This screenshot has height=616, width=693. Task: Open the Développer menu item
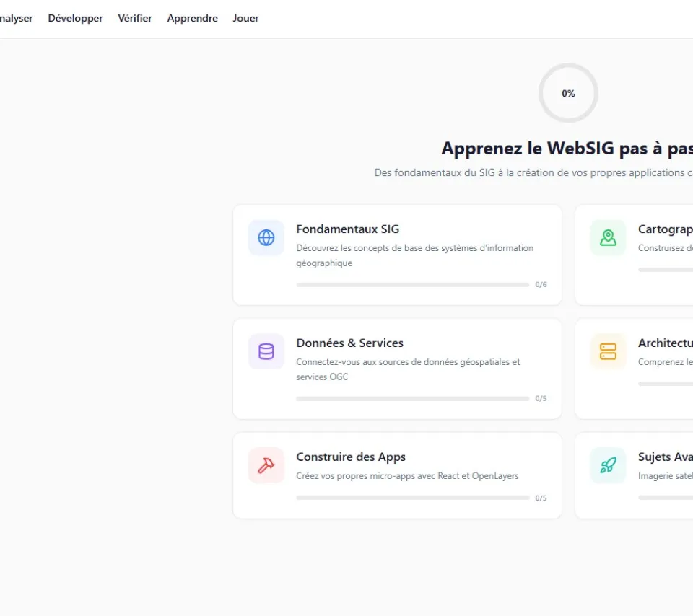(x=75, y=19)
